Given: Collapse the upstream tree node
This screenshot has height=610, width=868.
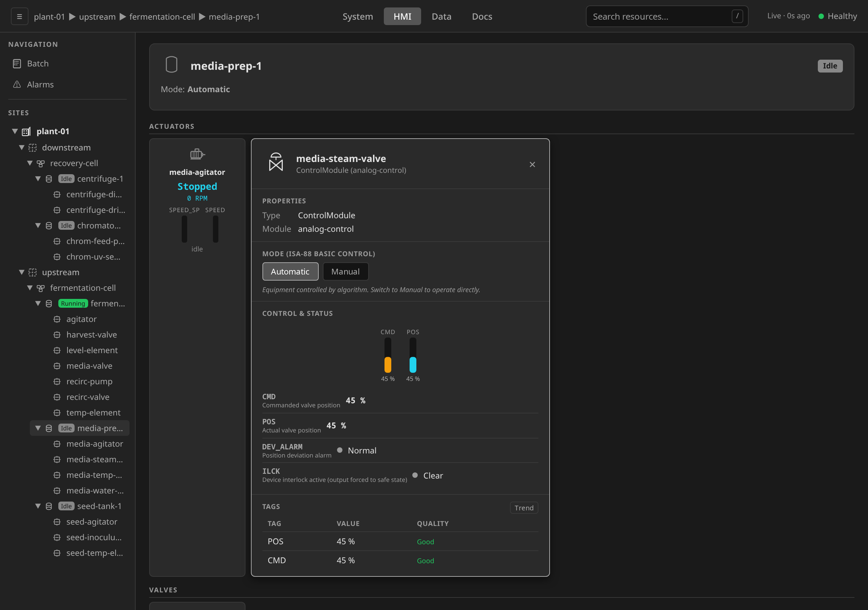Looking at the screenshot, I should [x=22, y=272].
